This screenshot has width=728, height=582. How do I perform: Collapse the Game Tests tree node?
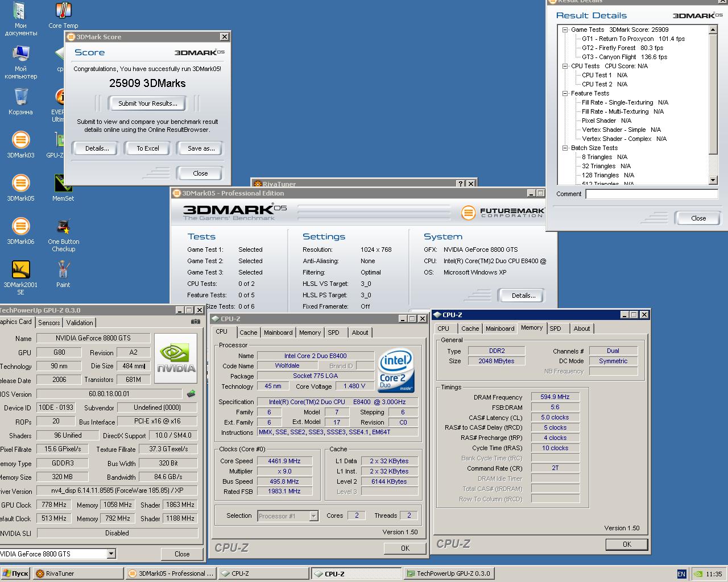tap(565, 30)
